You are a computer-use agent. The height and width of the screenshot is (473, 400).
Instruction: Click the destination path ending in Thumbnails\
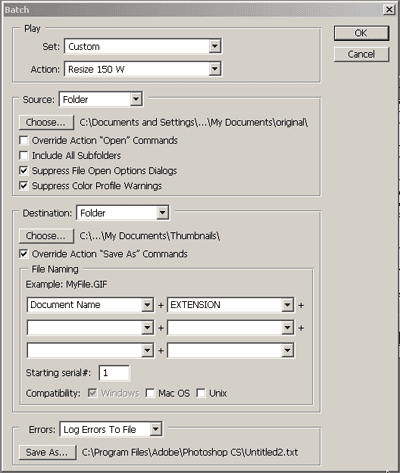click(150, 236)
